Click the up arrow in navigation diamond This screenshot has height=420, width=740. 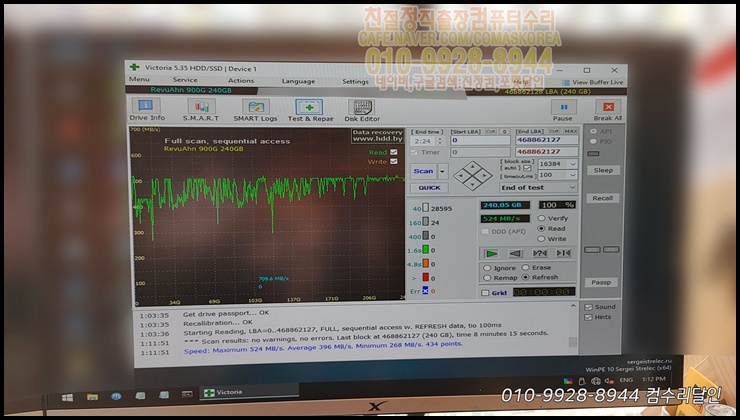472,168
